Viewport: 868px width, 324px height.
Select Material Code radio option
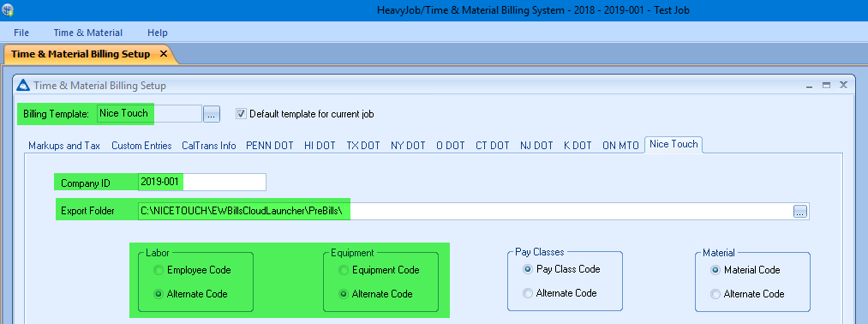click(x=715, y=270)
